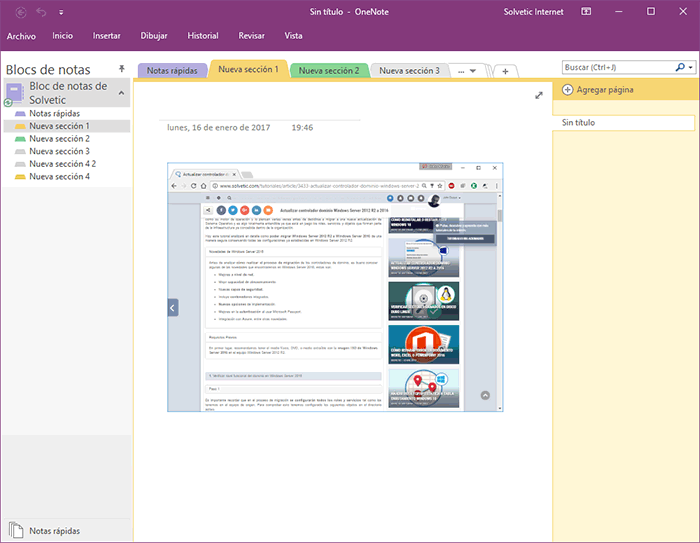Click the Solvetic Internet account name
This screenshot has height=543, width=700.
point(533,12)
